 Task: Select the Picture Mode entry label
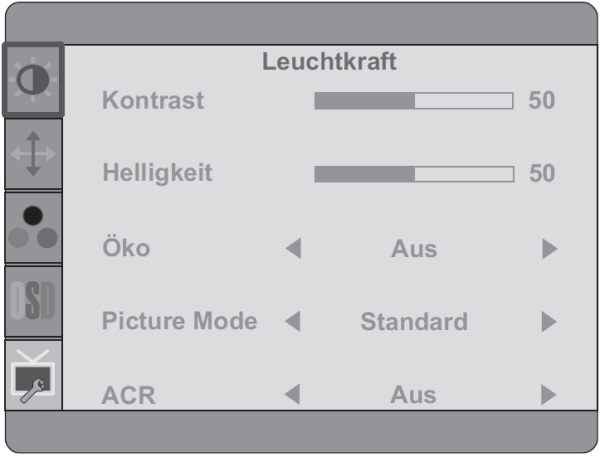pos(179,320)
